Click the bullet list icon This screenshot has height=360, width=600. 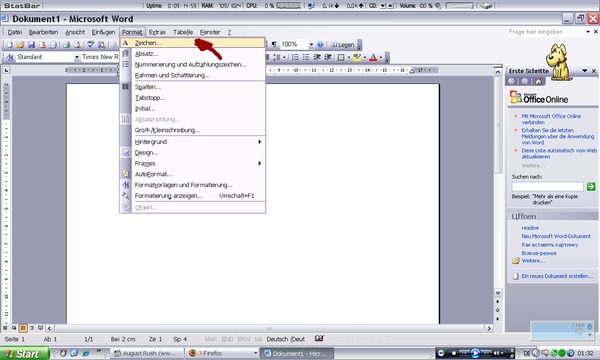tap(306, 57)
